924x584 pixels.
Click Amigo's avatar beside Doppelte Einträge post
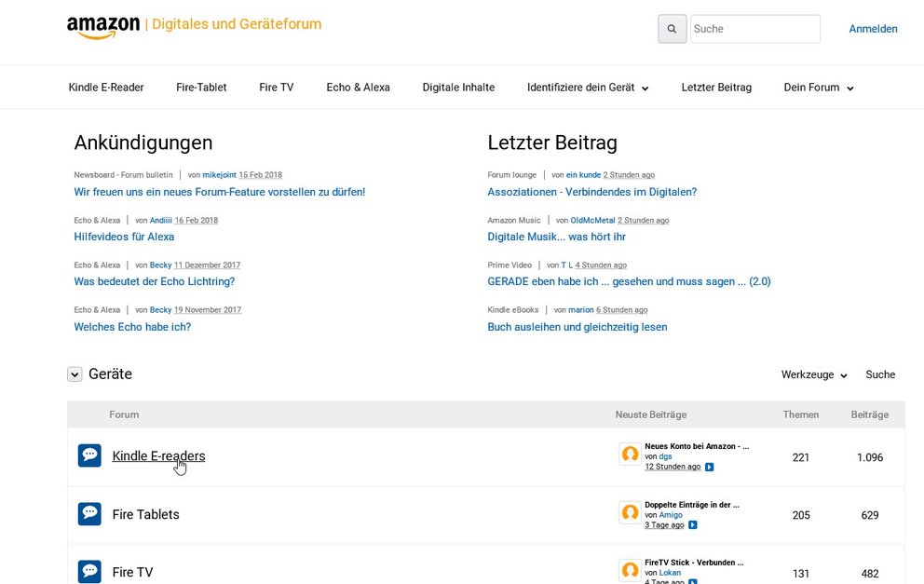click(630, 513)
